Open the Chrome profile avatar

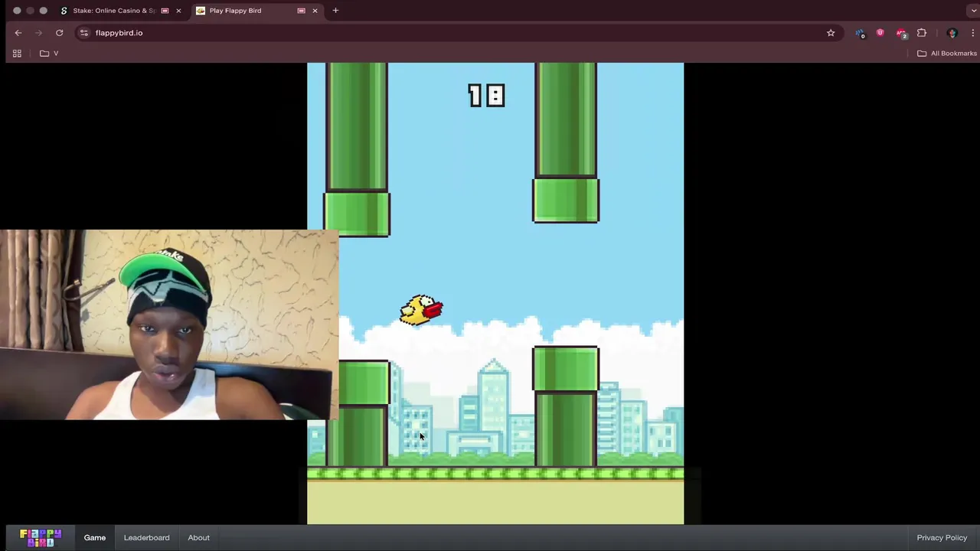[952, 33]
